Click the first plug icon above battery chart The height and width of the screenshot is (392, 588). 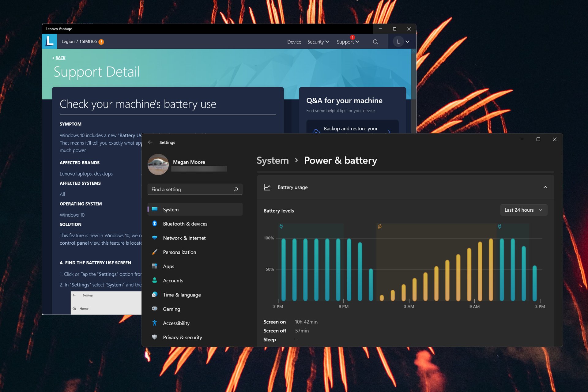click(281, 227)
